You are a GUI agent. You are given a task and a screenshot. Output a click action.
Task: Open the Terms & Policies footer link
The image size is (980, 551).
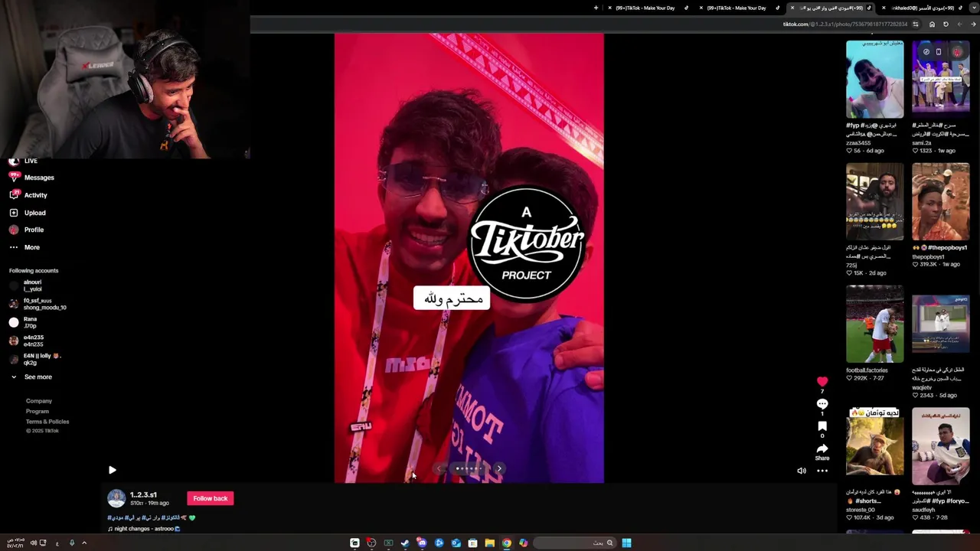pyautogui.click(x=47, y=422)
